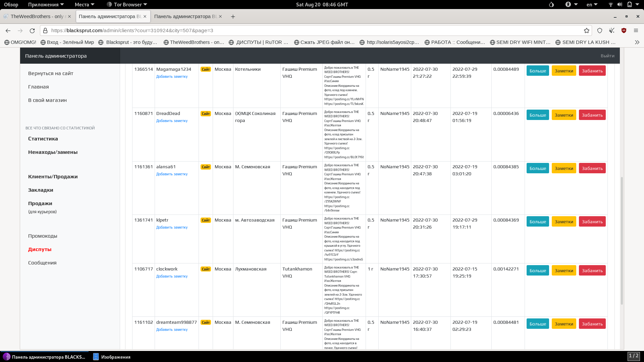Click the Панель администратора BLACKS taskbar item

(45, 357)
